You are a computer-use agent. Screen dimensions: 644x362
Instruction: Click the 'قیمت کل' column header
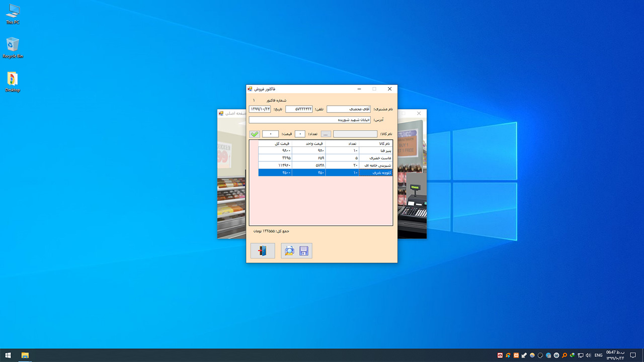pyautogui.click(x=275, y=144)
